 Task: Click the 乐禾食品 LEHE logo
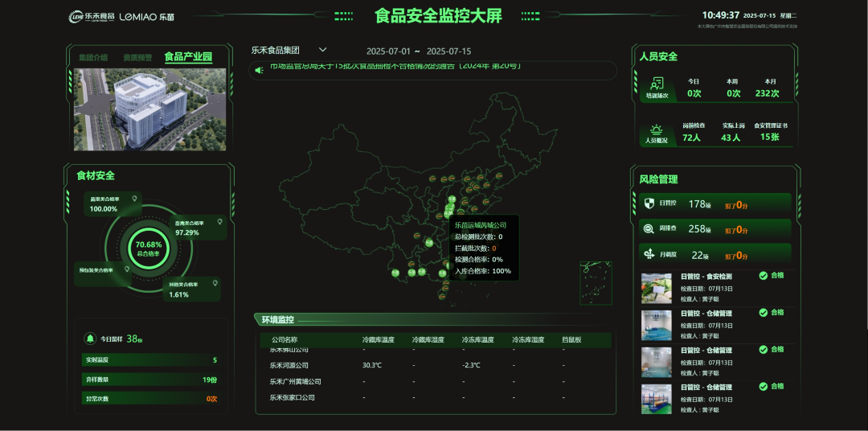(x=92, y=17)
